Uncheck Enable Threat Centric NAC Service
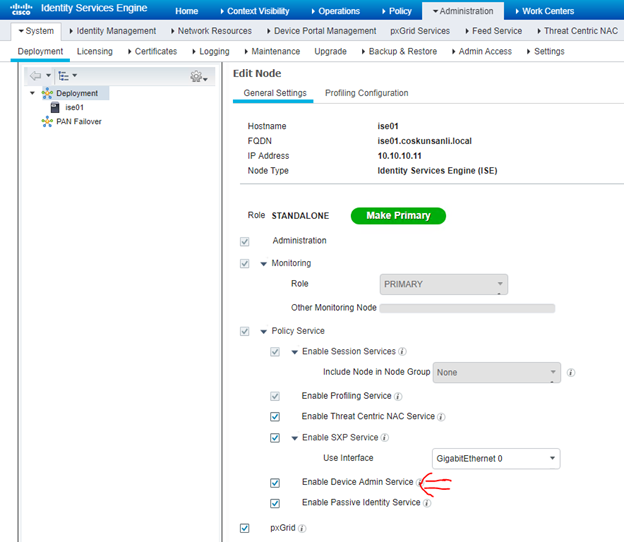Screen dimensions: 624x542 275,417
